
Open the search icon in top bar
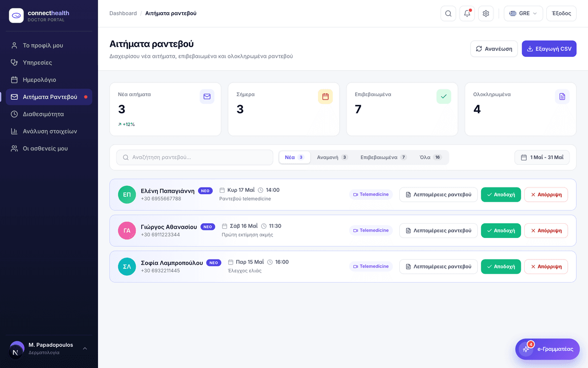[448, 13]
